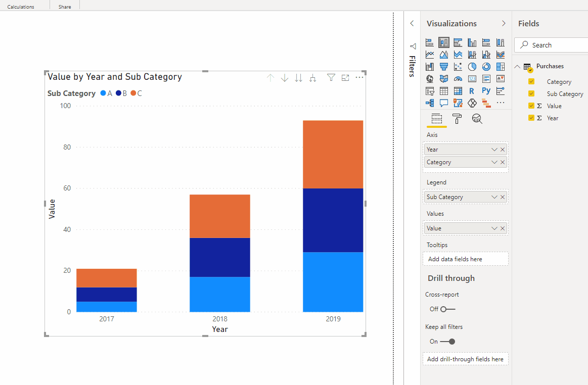Select the key influencers visual
588x385 pixels.
(500, 91)
